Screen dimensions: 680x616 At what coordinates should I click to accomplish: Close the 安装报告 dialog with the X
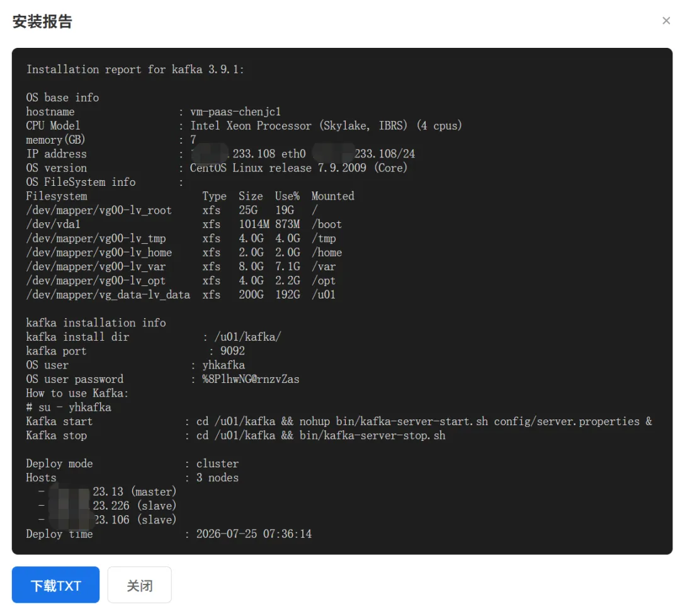coord(666,20)
